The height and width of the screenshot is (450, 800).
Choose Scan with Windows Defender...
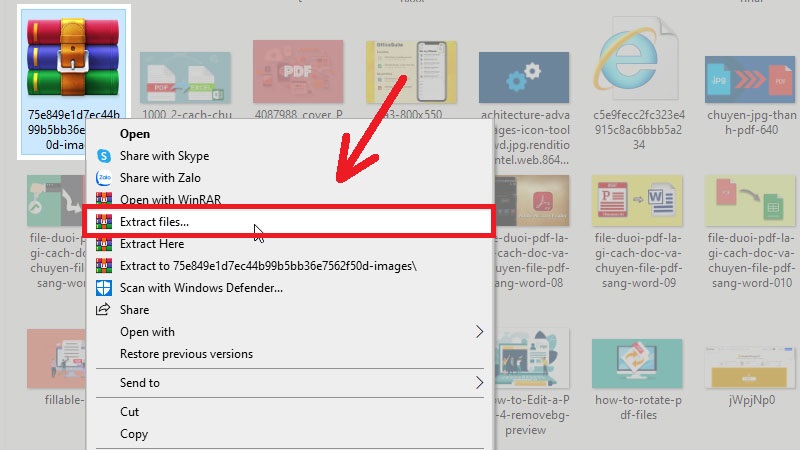coord(201,288)
